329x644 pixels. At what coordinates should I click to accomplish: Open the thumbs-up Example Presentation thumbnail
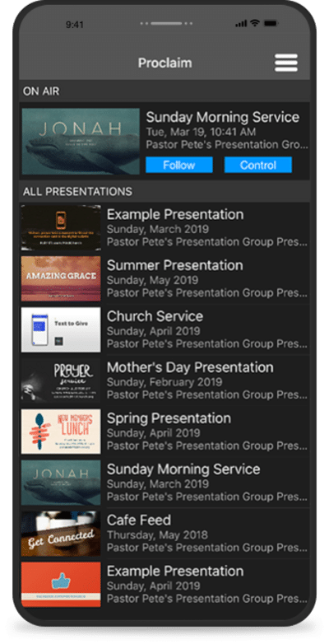61,584
